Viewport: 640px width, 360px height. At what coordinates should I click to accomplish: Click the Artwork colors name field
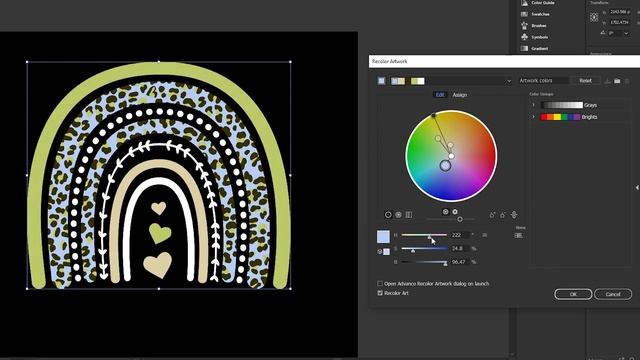pos(543,81)
